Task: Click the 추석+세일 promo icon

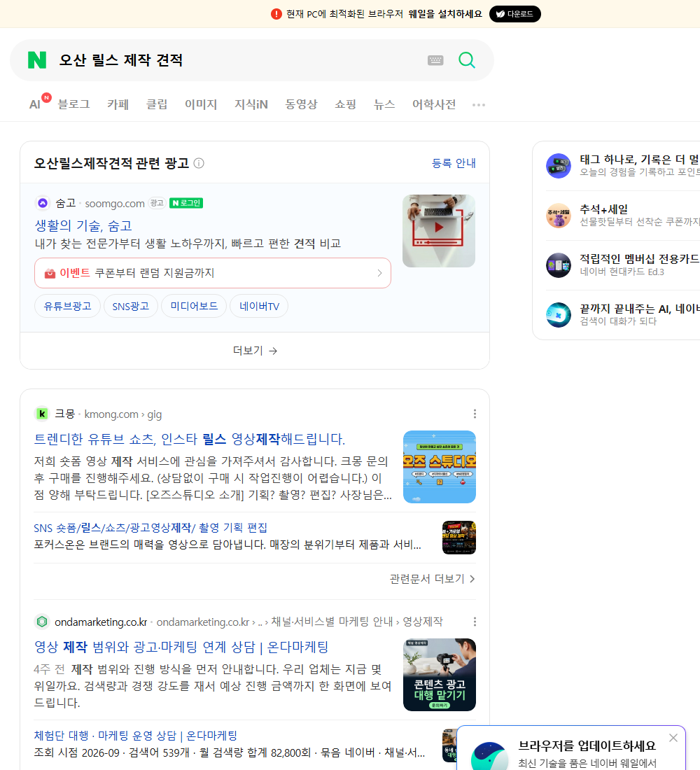Action: coord(559,216)
